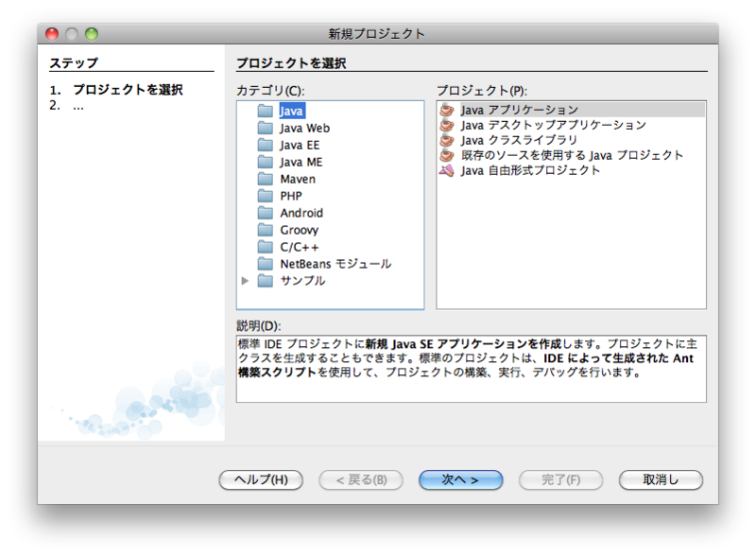Image resolution: width=756 pixels, height=556 pixels.
Task: Click the icon beside 既存のソースを使用する Java プロジェクト
Action: click(x=447, y=155)
